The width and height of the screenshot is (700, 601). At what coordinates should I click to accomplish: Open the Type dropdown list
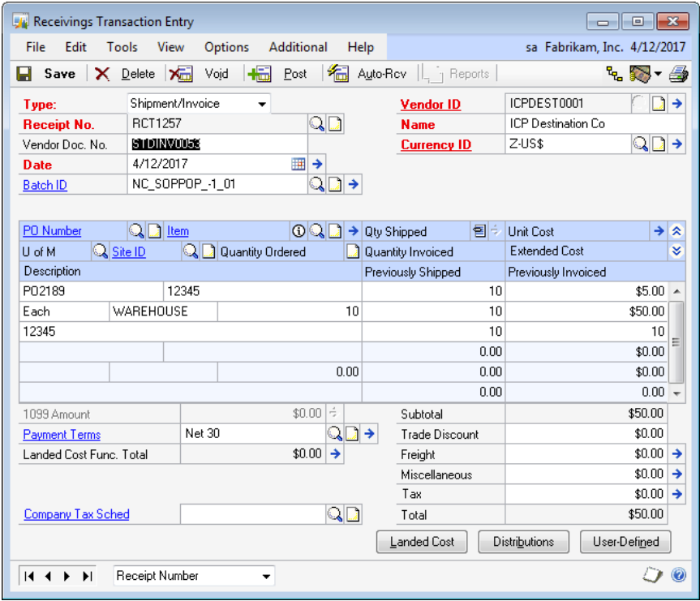coord(262,104)
